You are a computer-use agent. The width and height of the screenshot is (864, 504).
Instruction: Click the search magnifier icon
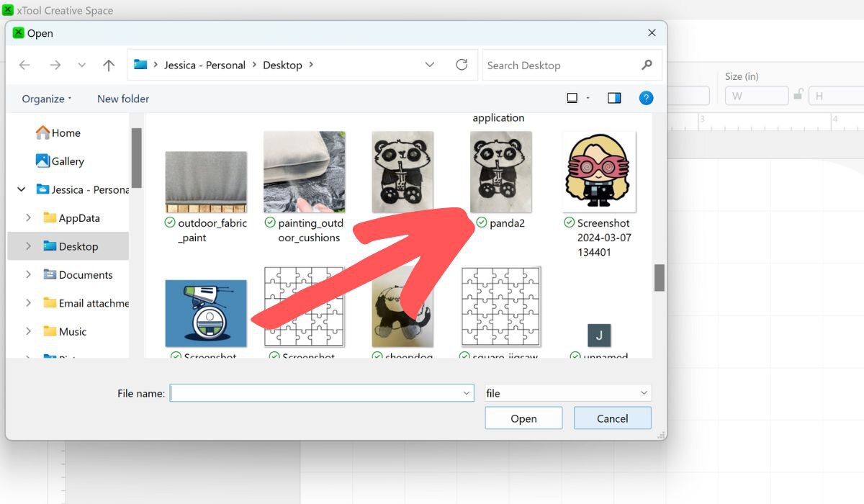pyautogui.click(x=647, y=65)
